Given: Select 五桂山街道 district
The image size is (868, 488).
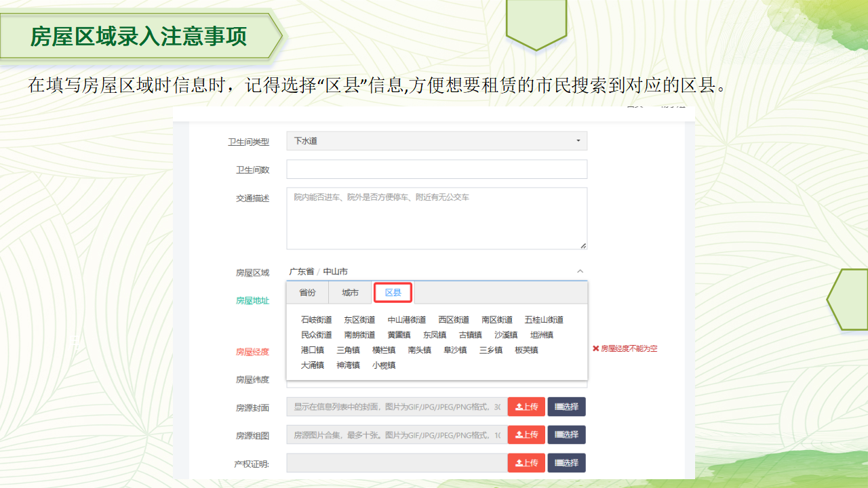Looking at the screenshot, I should (x=544, y=320).
